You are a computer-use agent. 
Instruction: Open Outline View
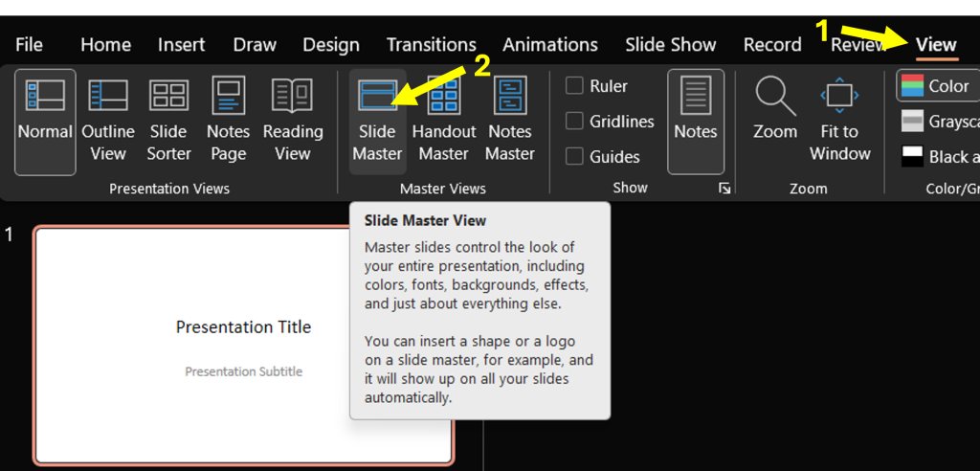pos(108,120)
